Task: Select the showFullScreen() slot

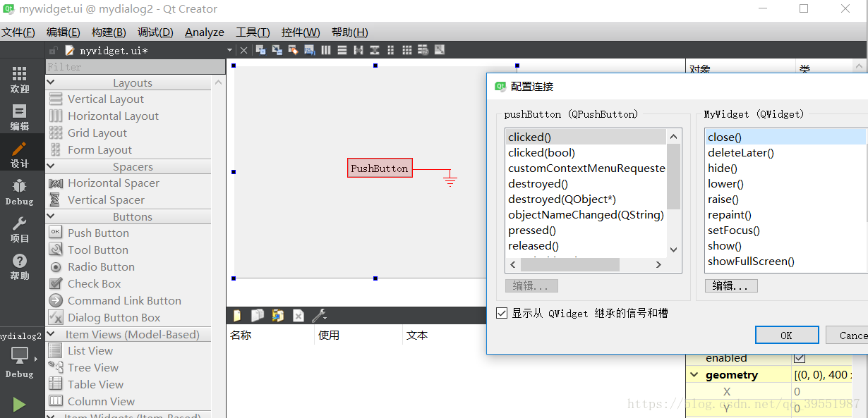Action: click(751, 261)
